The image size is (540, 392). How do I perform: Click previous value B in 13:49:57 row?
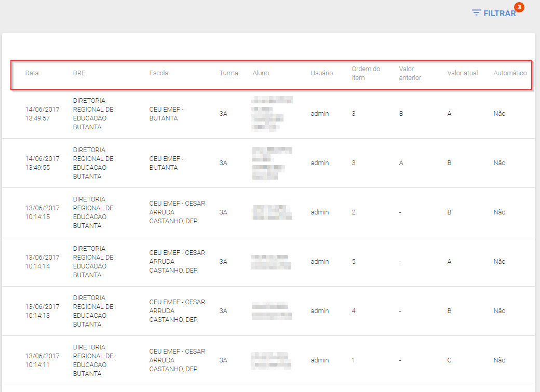click(x=401, y=114)
